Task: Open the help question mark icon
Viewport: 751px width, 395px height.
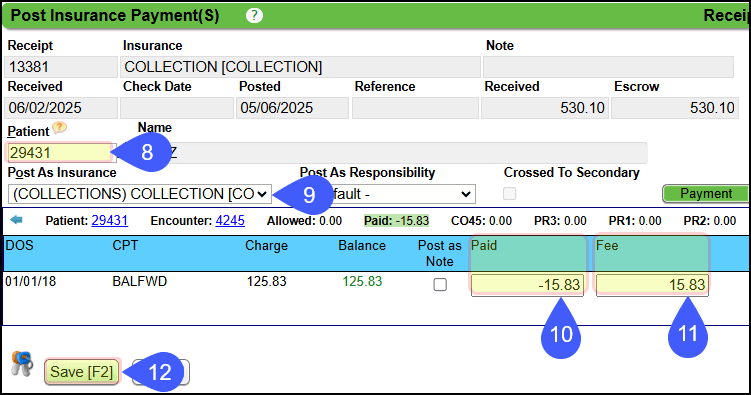Action: point(254,15)
